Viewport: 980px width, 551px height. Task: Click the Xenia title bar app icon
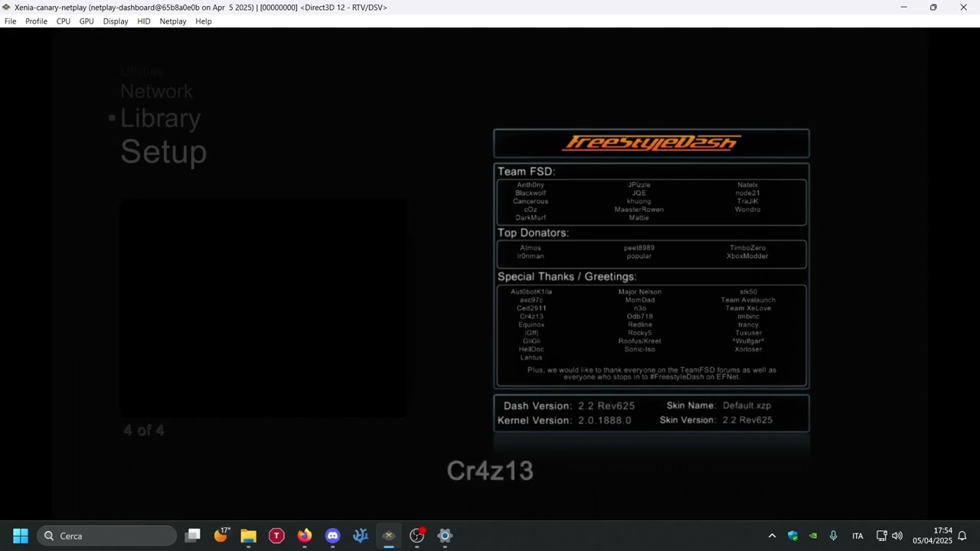[6, 8]
